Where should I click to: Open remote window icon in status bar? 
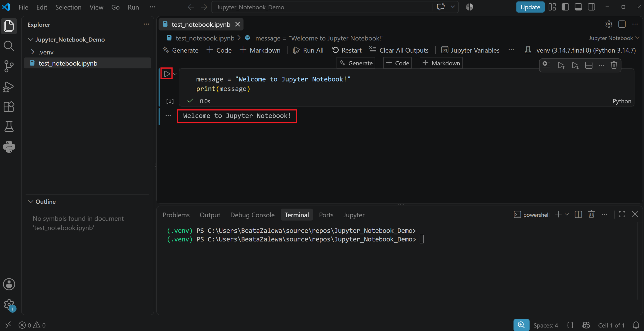pyautogui.click(x=8, y=325)
